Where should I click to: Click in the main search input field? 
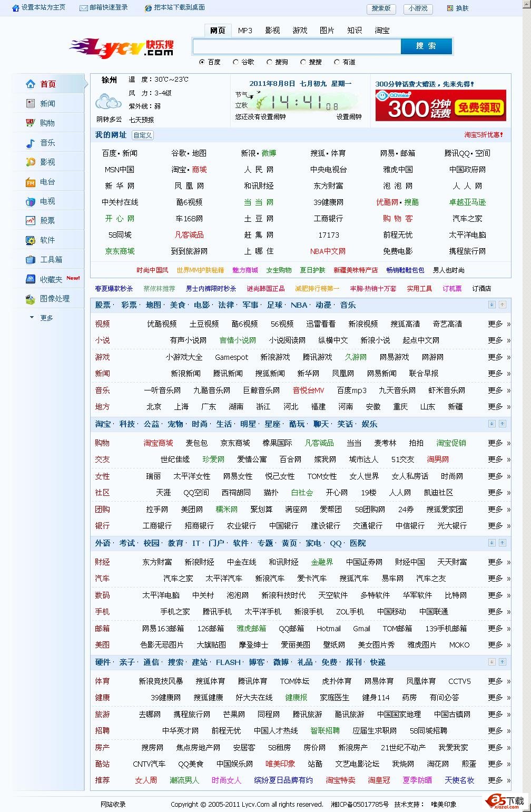[297, 46]
